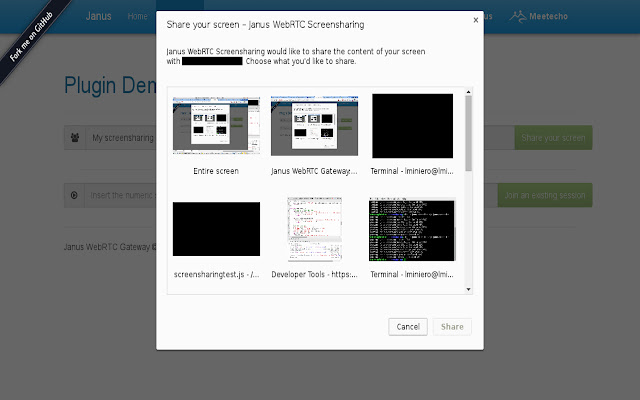Choose the black Terminal thumbnail in top row

412,126
